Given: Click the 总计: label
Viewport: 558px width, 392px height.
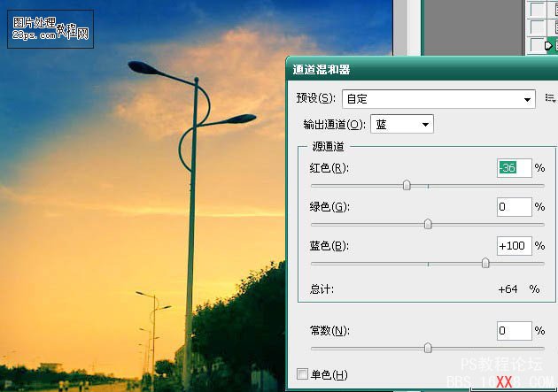Looking at the screenshot, I should (x=322, y=289).
